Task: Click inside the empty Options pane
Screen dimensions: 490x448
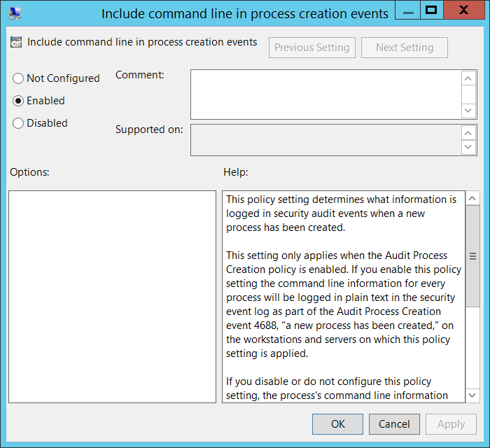Action: pyautogui.click(x=112, y=297)
